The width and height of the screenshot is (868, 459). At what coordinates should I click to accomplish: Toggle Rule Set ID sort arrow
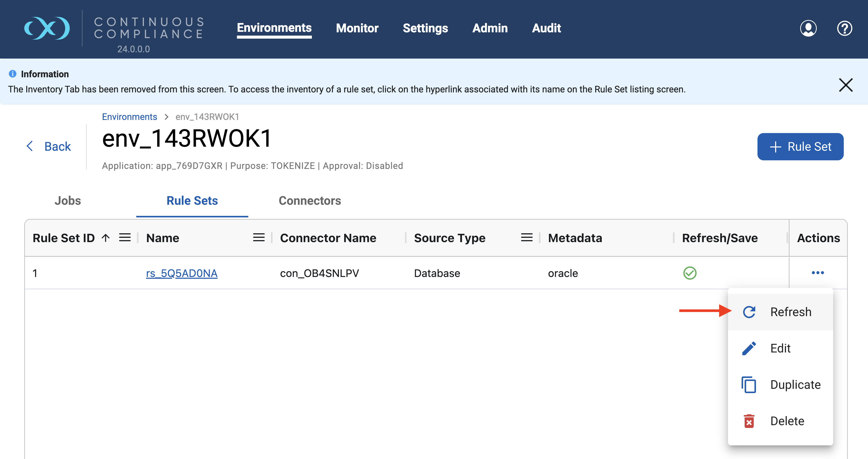click(105, 238)
